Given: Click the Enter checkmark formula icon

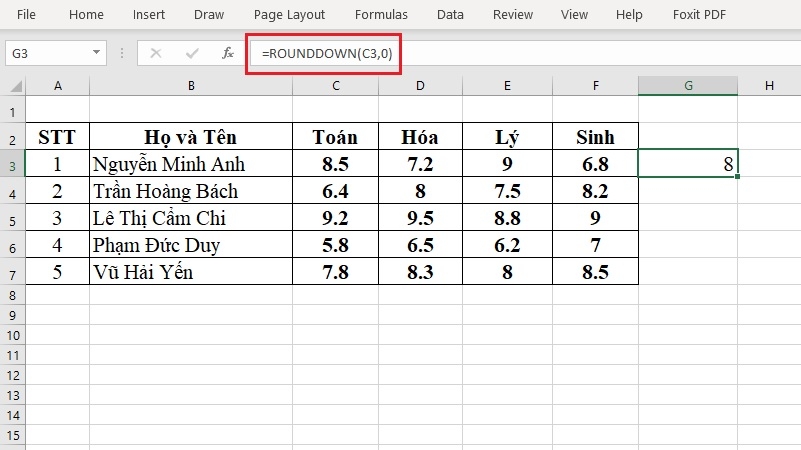Looking at the screenshot, I should tap(192, 53).
